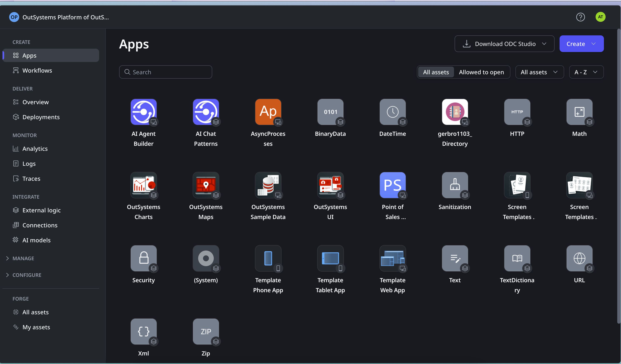Open Forge All assets link
The width and height of the screenshot is (621, 364).
point(51,312)
